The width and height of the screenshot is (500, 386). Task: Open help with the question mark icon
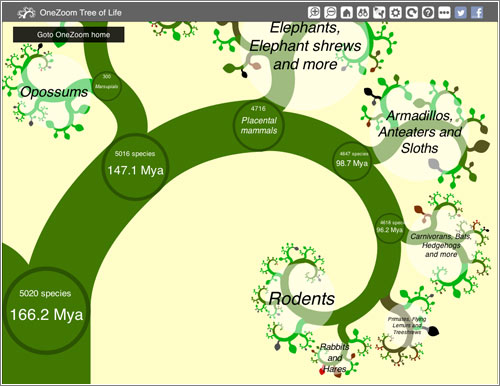[428, 13]
